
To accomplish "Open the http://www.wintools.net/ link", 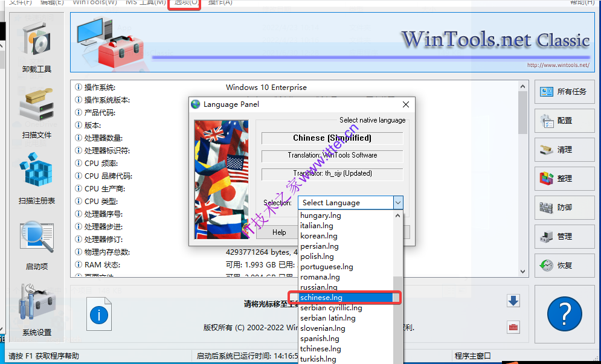I will [x=558, y=65].
